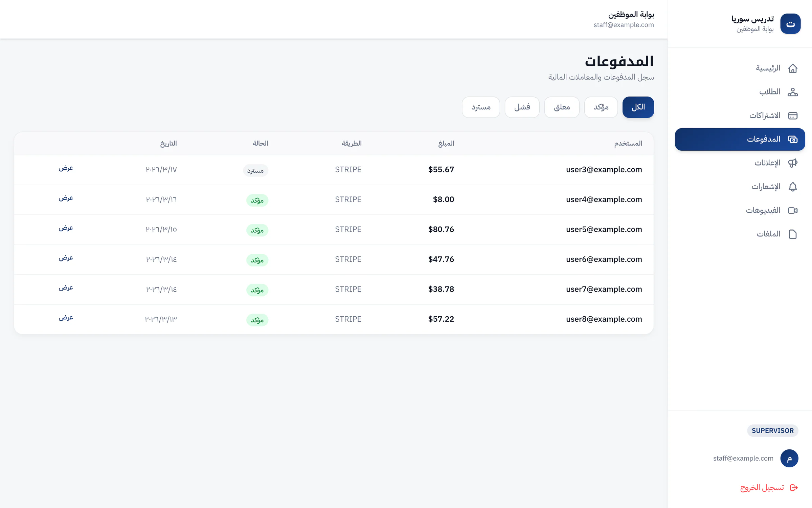812x508 pixels.
Task: Click the card icon beside الاشتراكات
Action: coord(792,116)
